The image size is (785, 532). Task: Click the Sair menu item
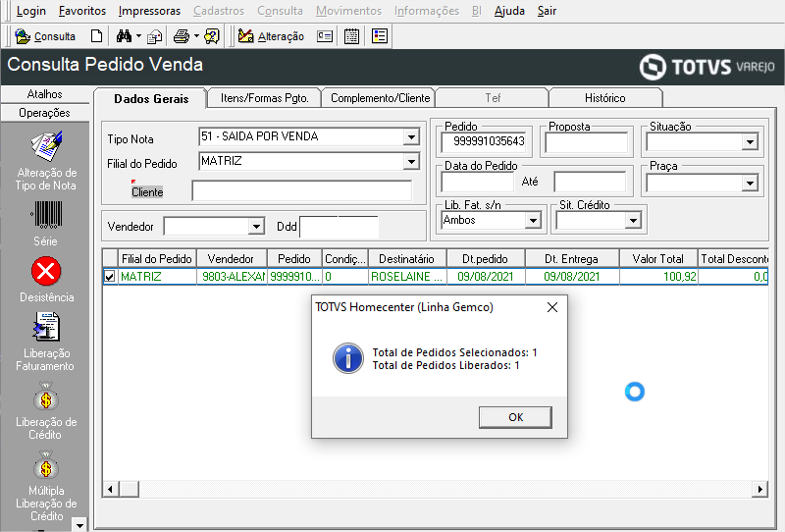pos(547,11)
